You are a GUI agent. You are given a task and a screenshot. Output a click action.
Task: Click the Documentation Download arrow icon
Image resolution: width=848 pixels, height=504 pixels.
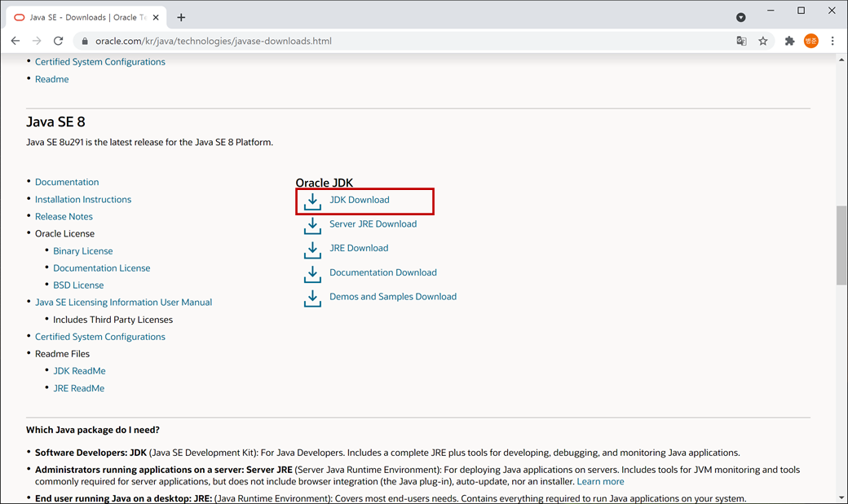(312, 274)
